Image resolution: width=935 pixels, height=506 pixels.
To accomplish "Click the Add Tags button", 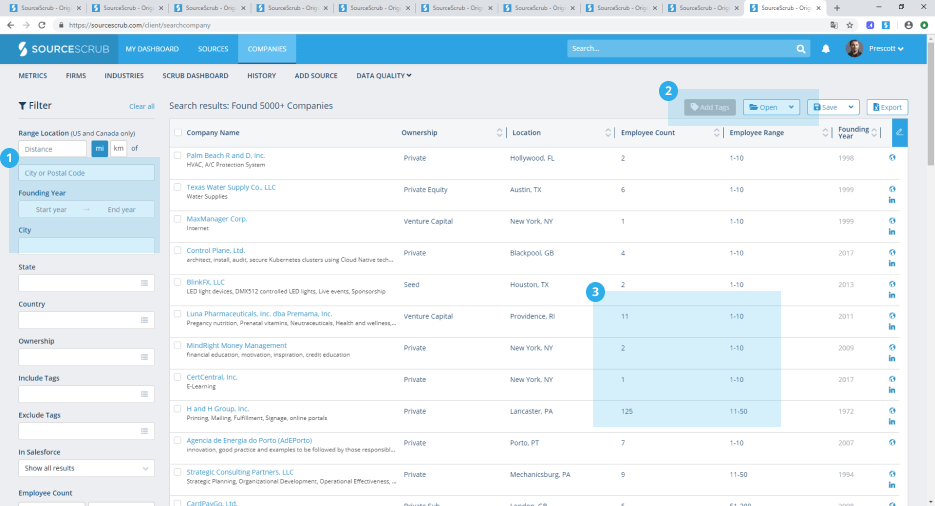I will (x=710, y=107).
